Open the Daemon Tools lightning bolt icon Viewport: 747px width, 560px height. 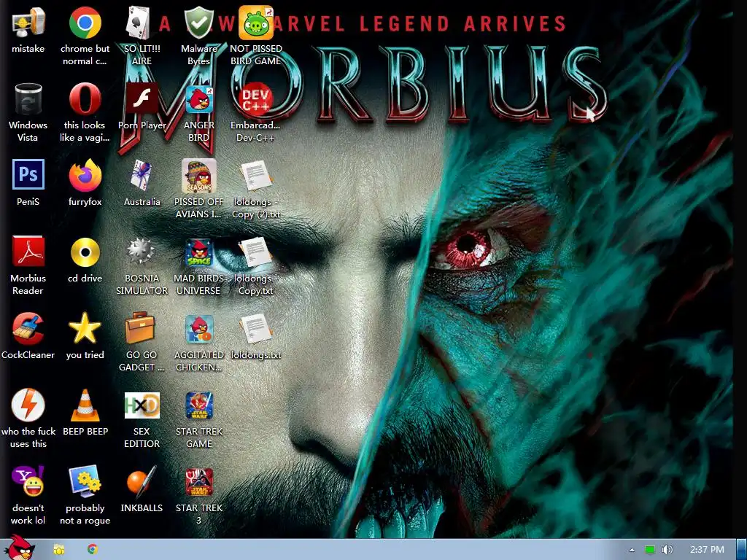click(x=28, y=405)
